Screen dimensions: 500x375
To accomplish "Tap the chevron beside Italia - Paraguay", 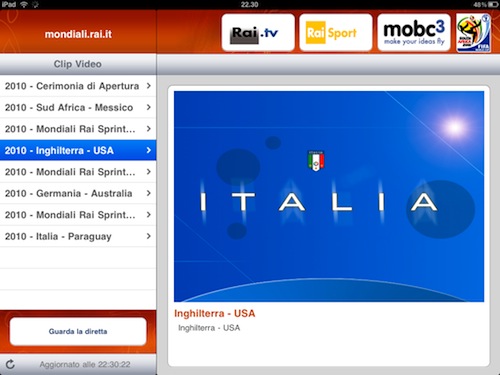I will [x=149, y=236].
